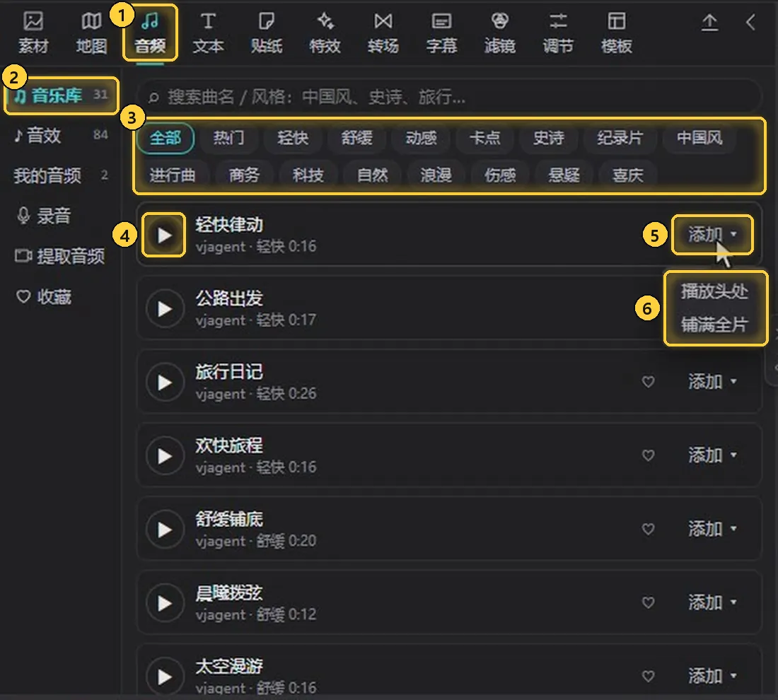Open the 字幕 subtitles panel
This screenshot has width=778, height=700.
click(441, 33)
